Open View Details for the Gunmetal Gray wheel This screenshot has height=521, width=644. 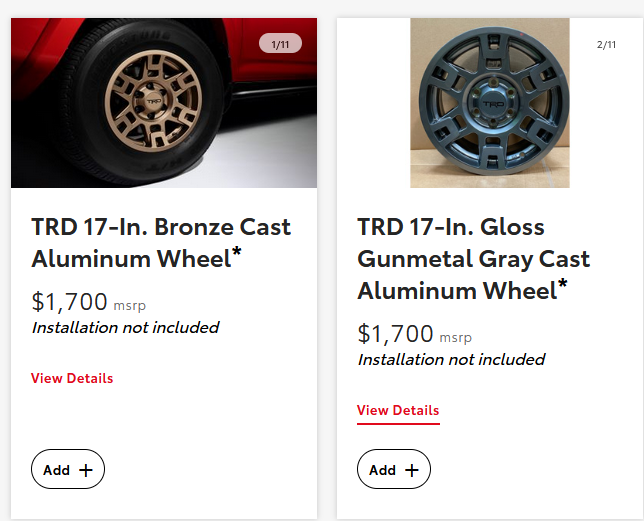(398, 410)
